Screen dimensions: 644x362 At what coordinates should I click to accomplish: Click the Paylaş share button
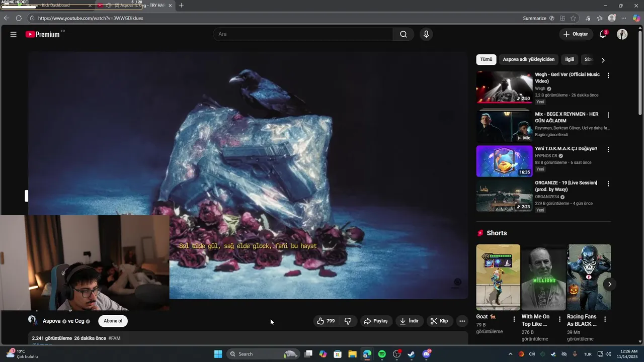[376, 321]
